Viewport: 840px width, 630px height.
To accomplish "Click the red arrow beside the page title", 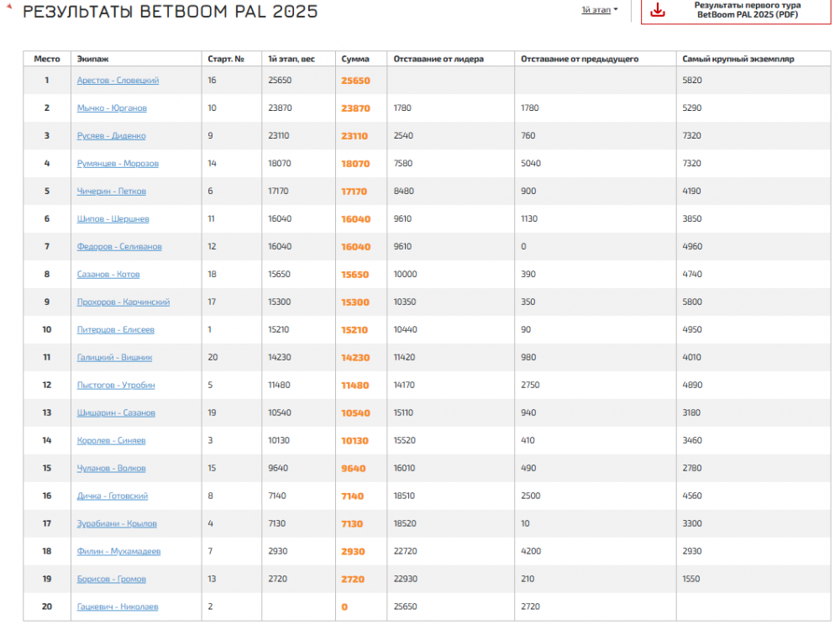I will point(8,7).
